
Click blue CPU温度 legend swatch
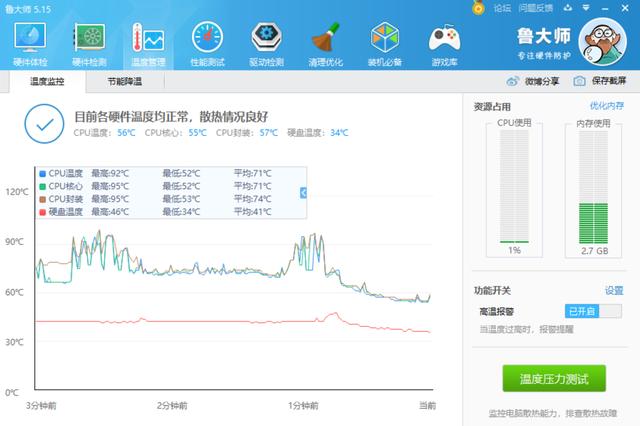click(x=42, y=173)
